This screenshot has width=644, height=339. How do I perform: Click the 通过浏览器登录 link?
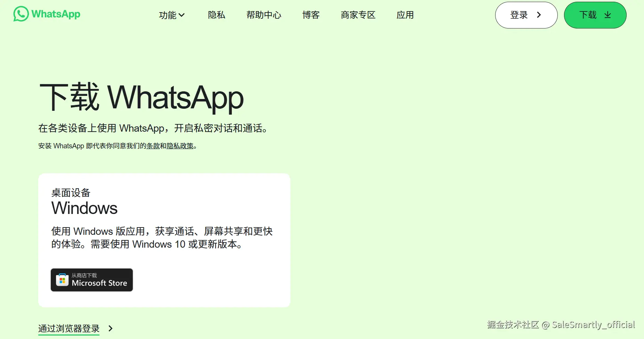tap(69, 329)
